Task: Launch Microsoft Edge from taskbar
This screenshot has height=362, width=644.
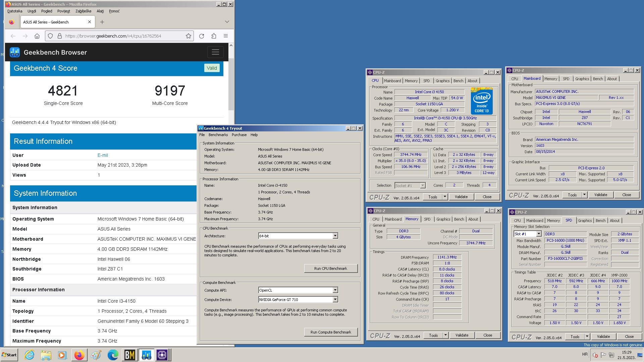Action: [x=113, y=355]
